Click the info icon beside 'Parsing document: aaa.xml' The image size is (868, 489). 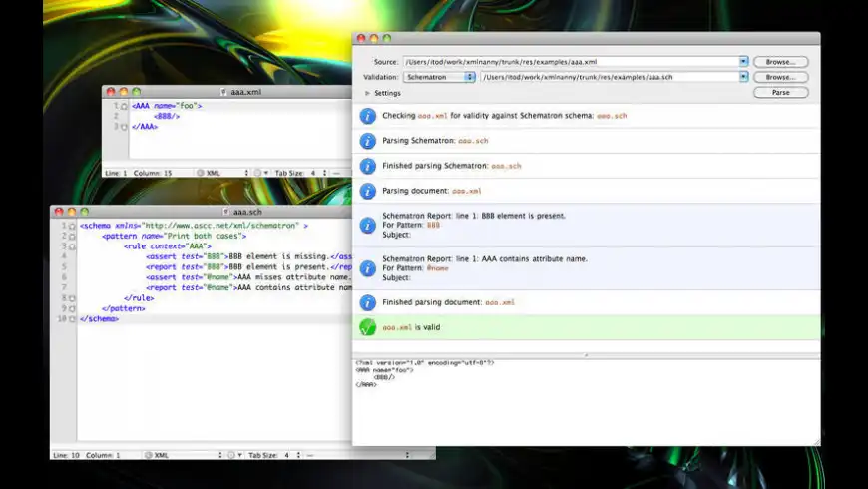[x=367, y=191]
